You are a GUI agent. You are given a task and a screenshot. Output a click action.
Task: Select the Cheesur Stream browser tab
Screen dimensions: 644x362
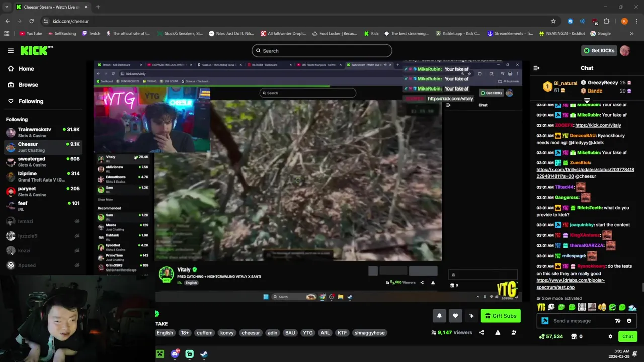pyautogui.click(x=51, y=7)
